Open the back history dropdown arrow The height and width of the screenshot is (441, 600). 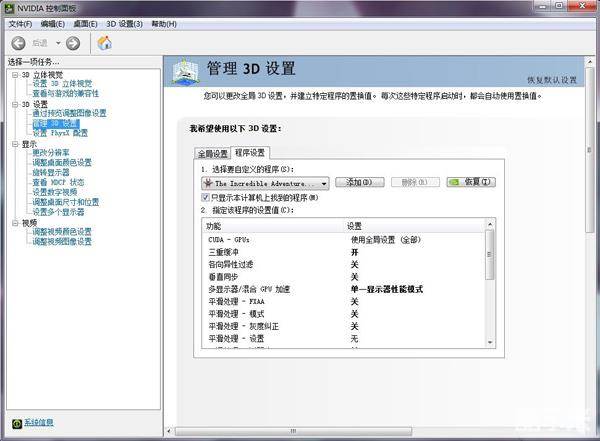58,43
